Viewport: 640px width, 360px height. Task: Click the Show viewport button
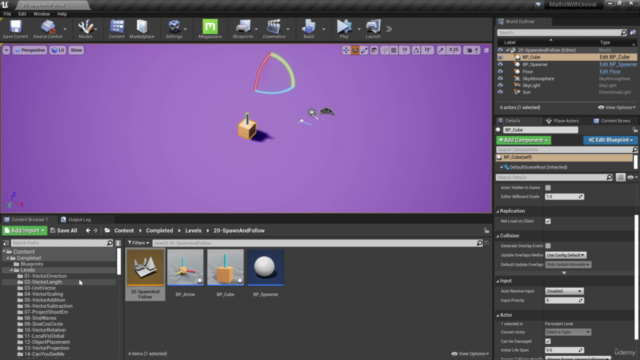click(x=76, y=50)
